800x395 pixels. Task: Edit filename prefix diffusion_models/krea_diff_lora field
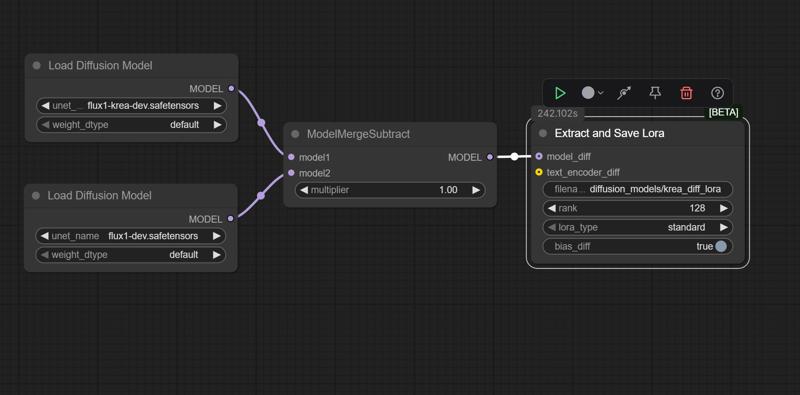pyautogui.click(x=638, y=189)
